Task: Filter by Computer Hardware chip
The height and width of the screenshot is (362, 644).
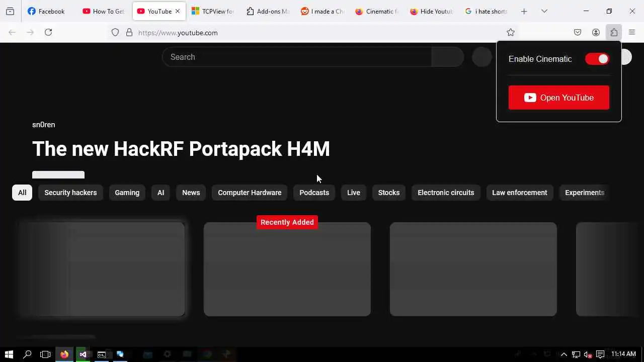Action: click(250, 193)
